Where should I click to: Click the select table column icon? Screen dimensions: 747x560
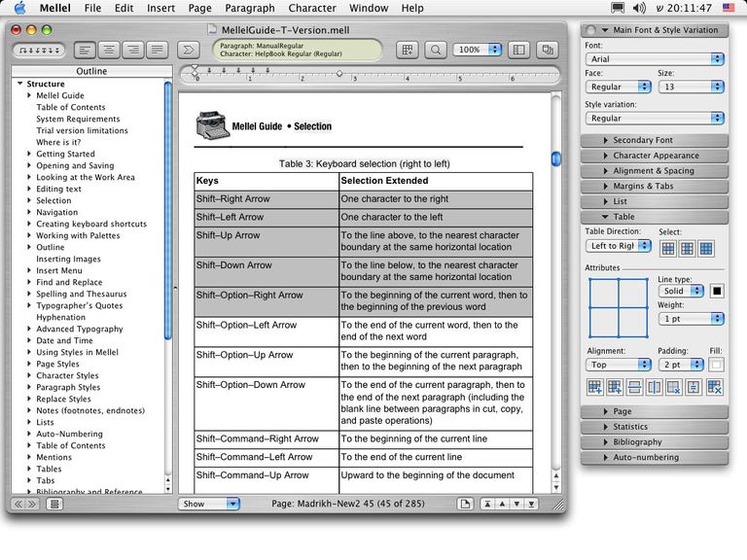[x=687, y=249]
